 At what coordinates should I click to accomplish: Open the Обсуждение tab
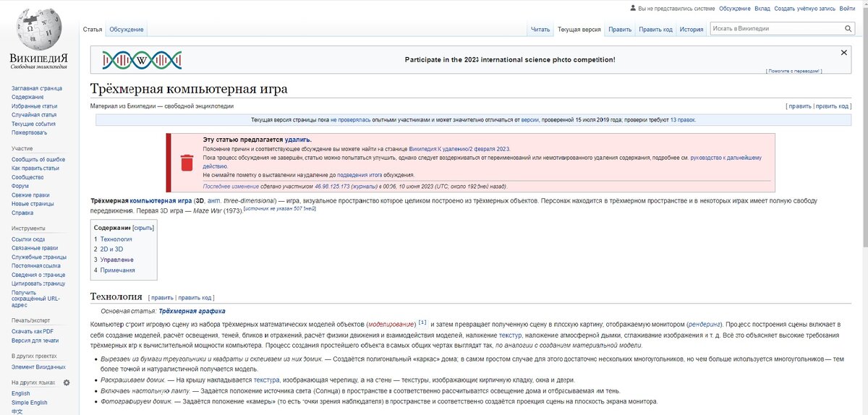click(127, 30)
